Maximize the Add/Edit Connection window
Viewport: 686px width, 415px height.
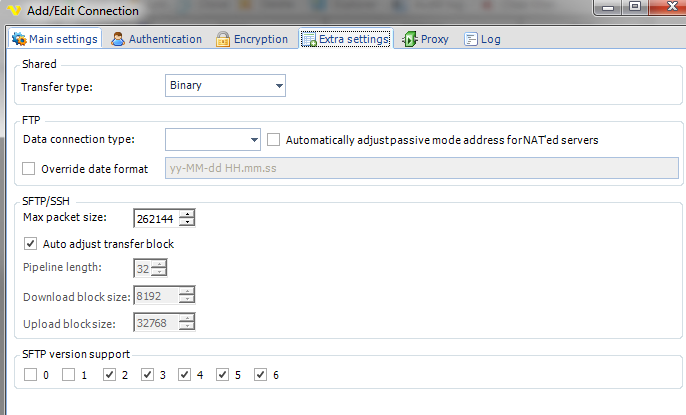pyautogui.click(x=634, y=8)
